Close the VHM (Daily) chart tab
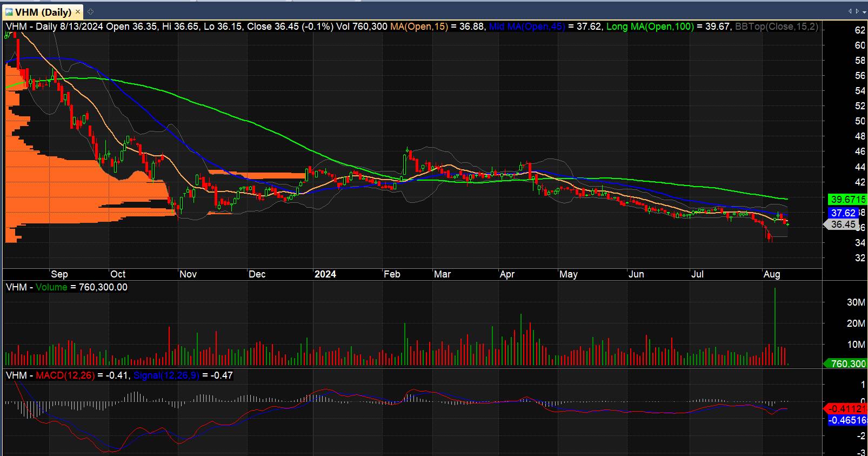 click(x=79, y=11)
